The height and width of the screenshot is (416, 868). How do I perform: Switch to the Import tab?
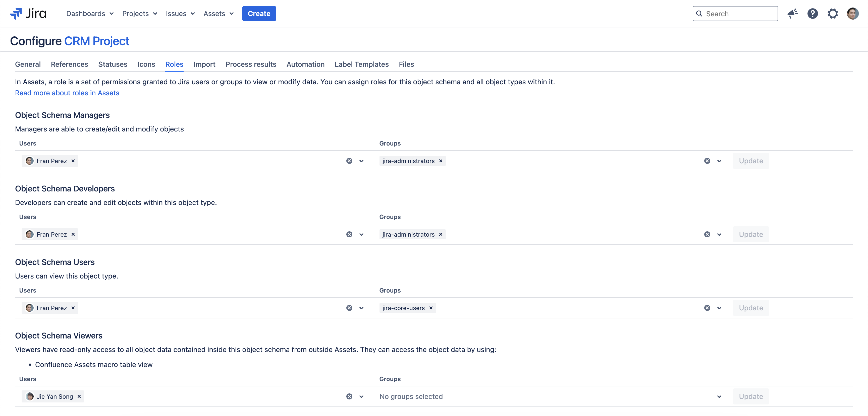click(204, 64)
